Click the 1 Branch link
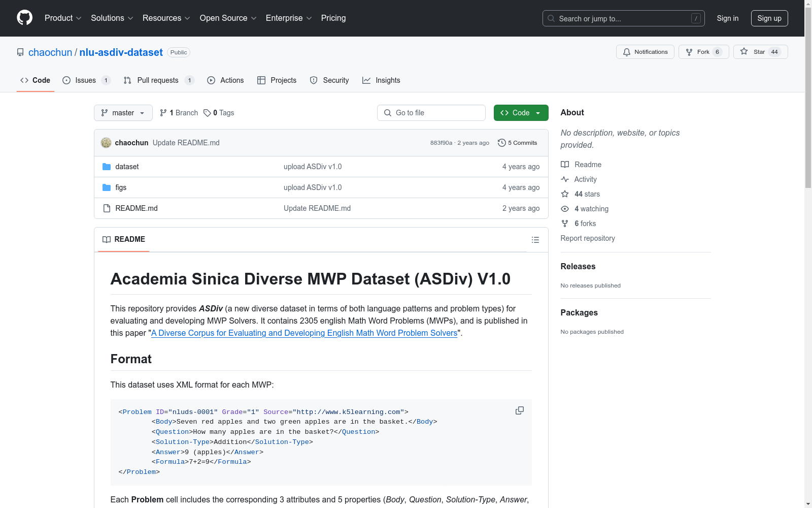Viewport: 812px width, 508px height. 179,113
